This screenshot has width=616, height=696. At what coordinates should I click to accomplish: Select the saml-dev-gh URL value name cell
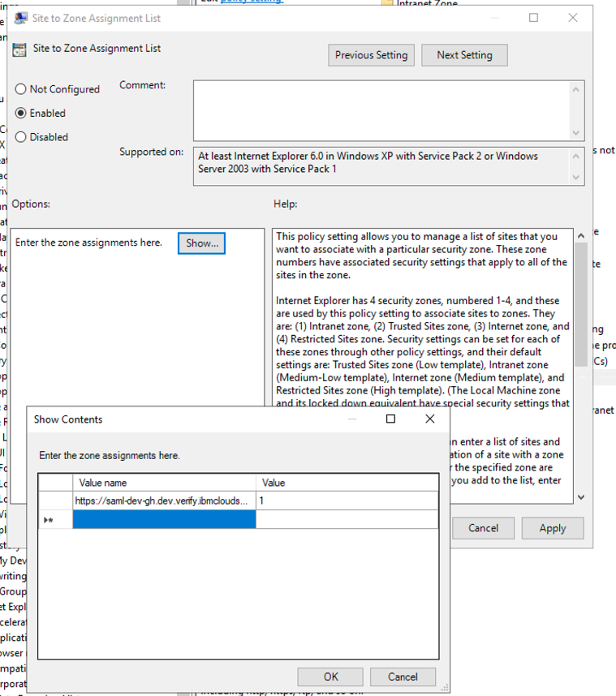pos(164,501)
